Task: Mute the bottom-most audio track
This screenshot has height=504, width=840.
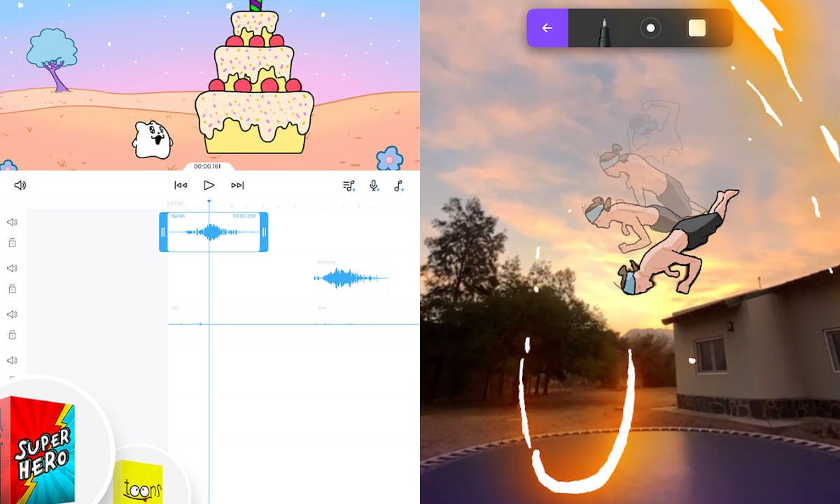Action: [12, 360]
